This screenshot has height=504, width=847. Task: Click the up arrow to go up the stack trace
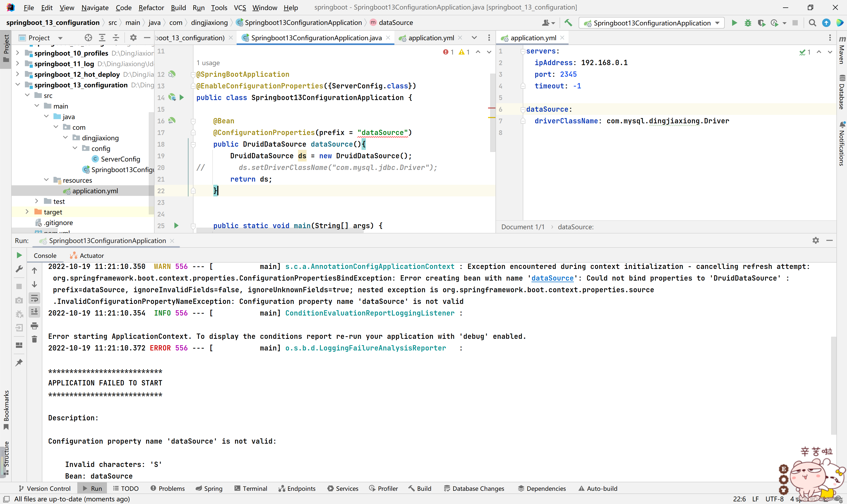tap(34, 271)
